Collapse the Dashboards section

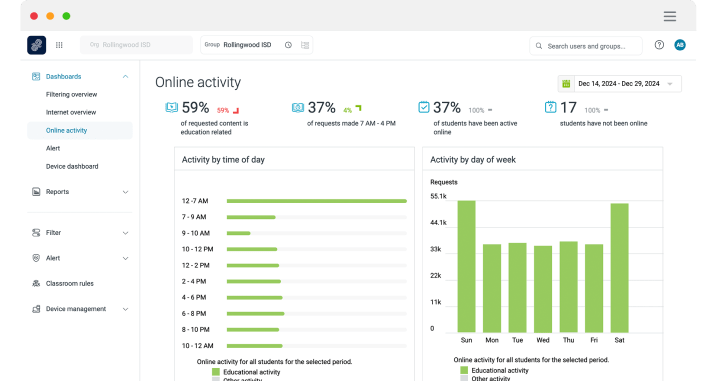[x=125, y=76]
